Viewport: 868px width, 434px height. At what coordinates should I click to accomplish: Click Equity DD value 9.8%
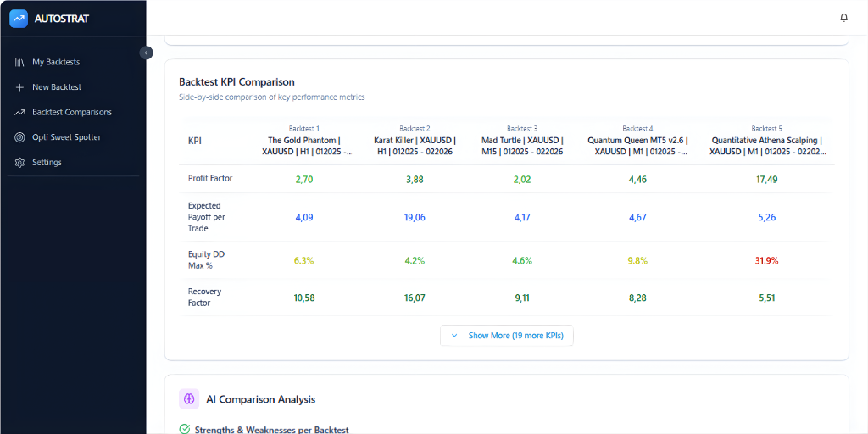point(637,261)
